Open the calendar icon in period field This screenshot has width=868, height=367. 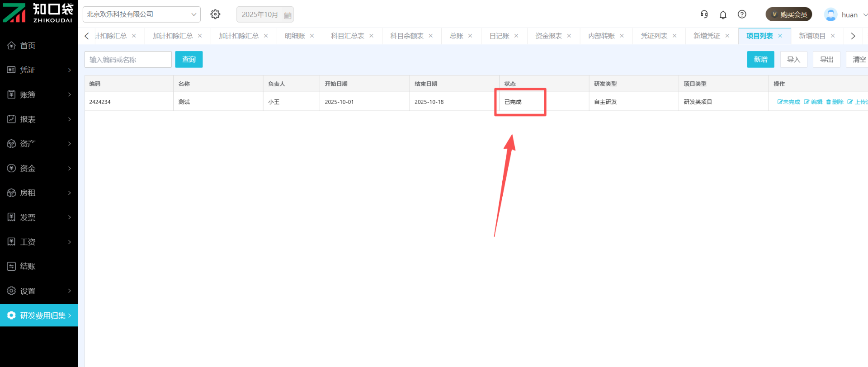click(288, 15)
